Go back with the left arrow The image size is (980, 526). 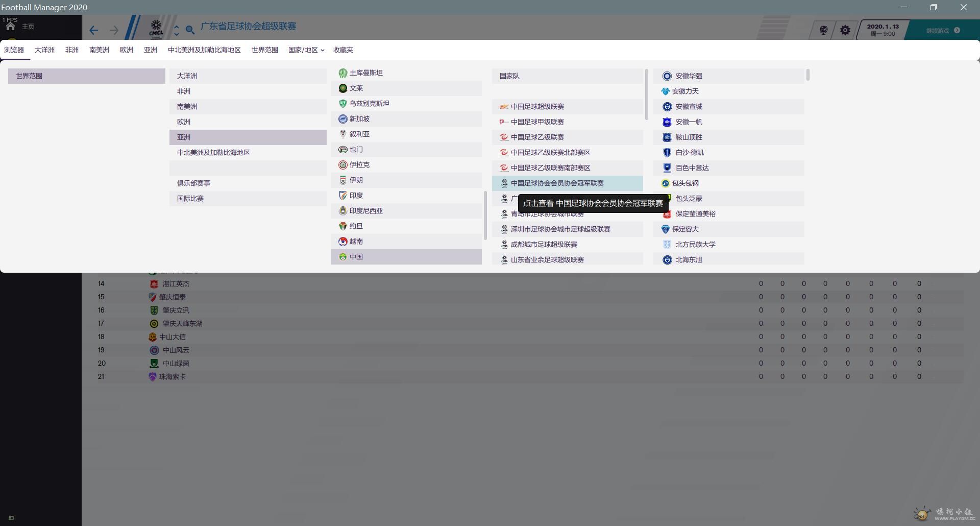point(93,30)
